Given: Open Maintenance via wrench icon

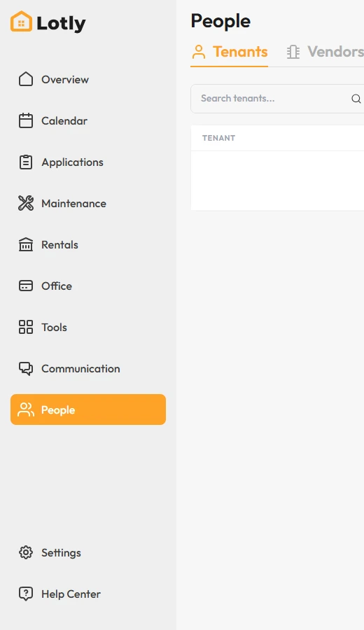Looking at the screenshot, I should [26, 203].
